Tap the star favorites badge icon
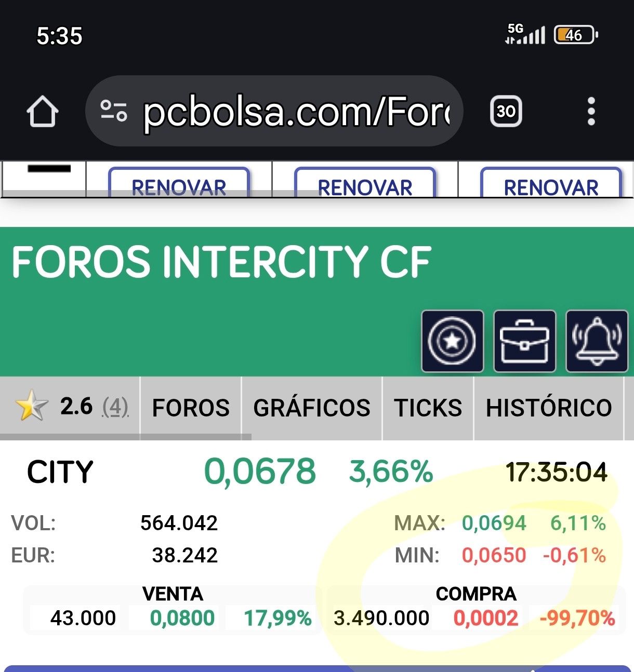Viewport: 634px width, 672px height. 452,341
